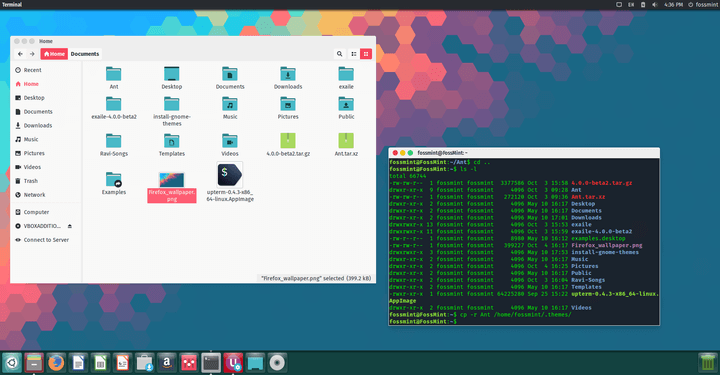Click the status bar selection text

pos(316,278)
